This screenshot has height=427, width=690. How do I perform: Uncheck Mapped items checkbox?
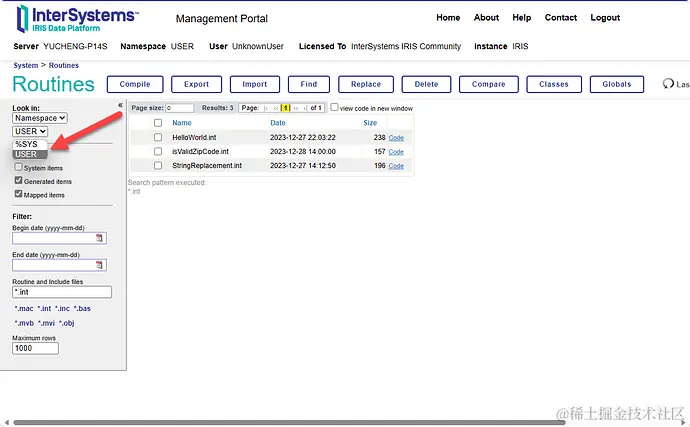click(18, 194)
